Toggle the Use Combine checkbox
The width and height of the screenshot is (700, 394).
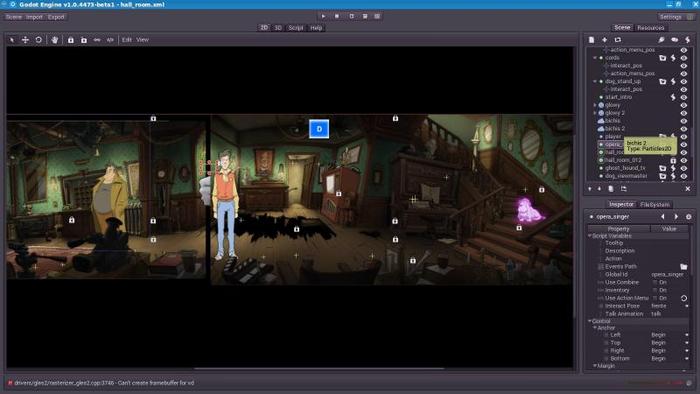point(655,282)
